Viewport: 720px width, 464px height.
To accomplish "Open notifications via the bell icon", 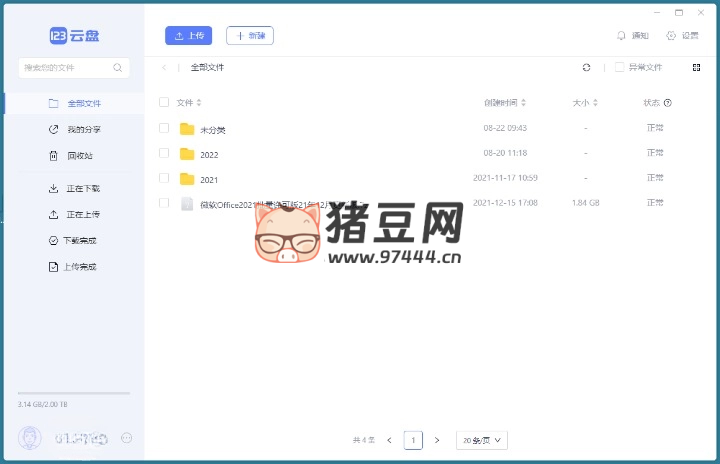I will click(622, 36).
